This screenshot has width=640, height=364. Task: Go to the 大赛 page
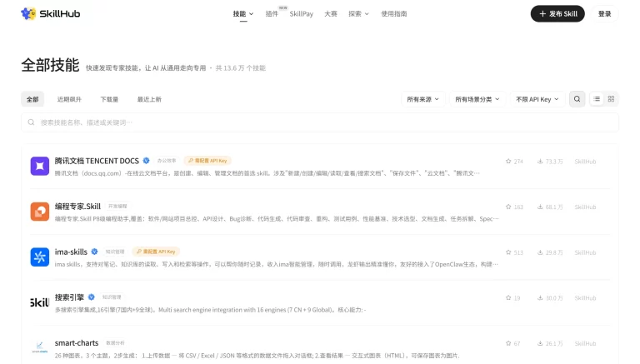pyautogui.click(x=331, y=14)
